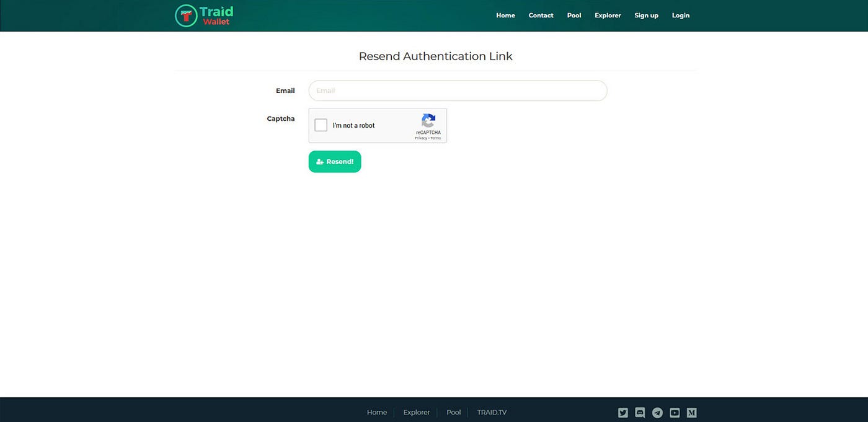Click the Medium icon in the footer
Screen dimensions: 868x422
point(691,412)
